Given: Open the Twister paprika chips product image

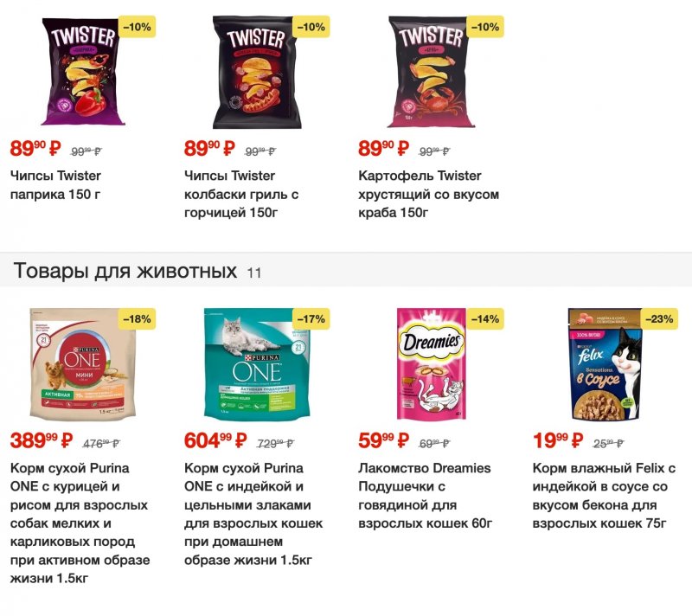Looking at the screenshot, I should pos(83,72).
